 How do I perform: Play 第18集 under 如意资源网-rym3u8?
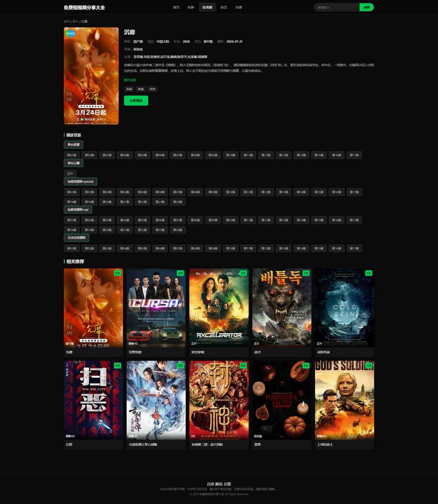72,202
